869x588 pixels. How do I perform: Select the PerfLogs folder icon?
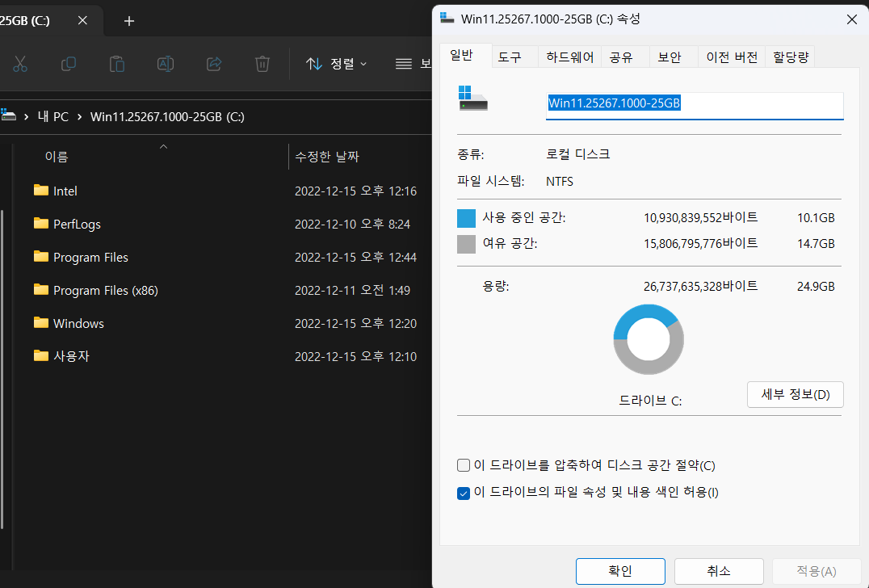41,224
